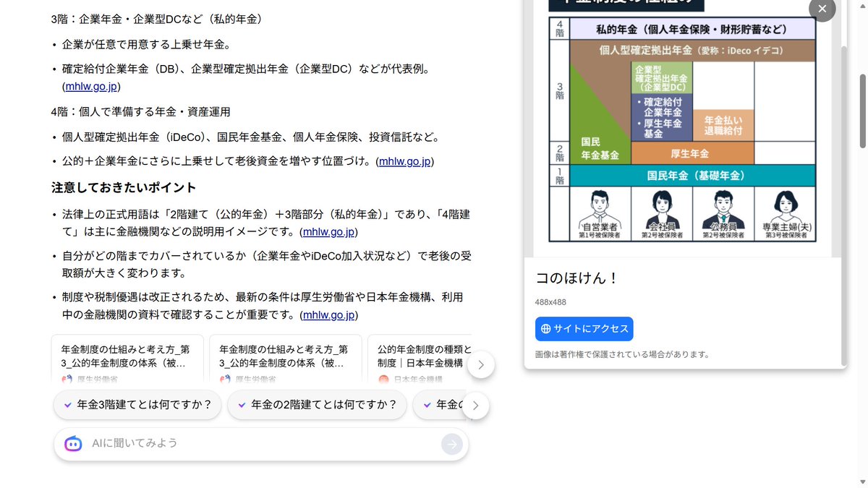Screen dimensions: 868x488
Task: Open mhlw.go.jp link after 老後資金を増やす位置づけ
Action: coord(405,161)
